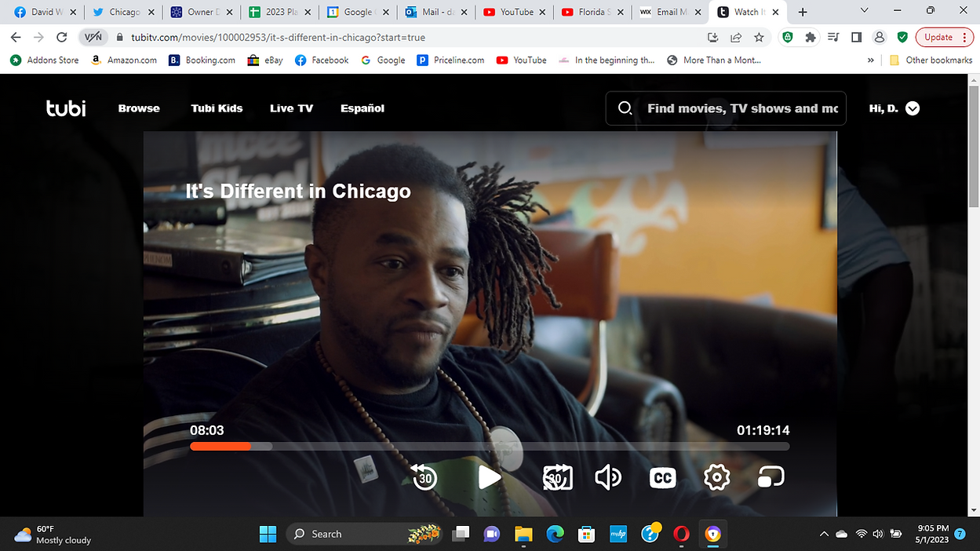Open the player settings gear
Viewport: 980px width, 551px height.
(x=717, y=476)
